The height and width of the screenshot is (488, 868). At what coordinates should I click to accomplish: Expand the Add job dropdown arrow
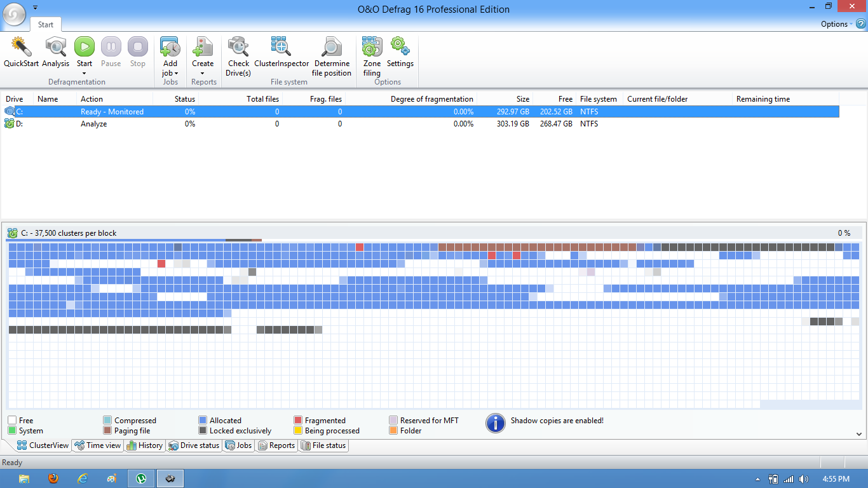point(176,74)
